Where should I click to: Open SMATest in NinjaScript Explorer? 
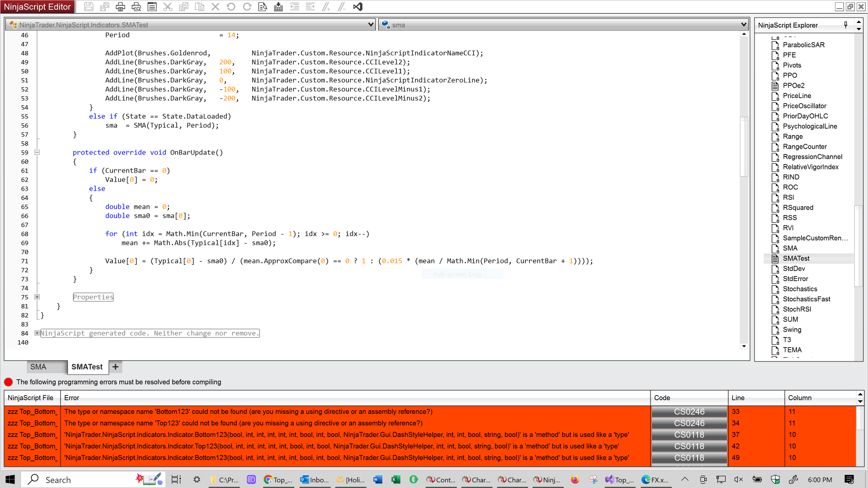(796, 258)
